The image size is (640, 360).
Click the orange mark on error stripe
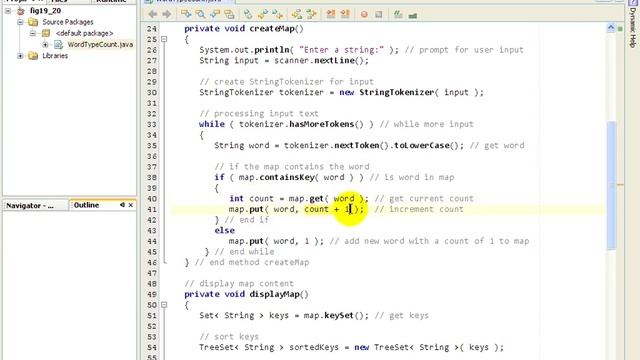point(620,185)
